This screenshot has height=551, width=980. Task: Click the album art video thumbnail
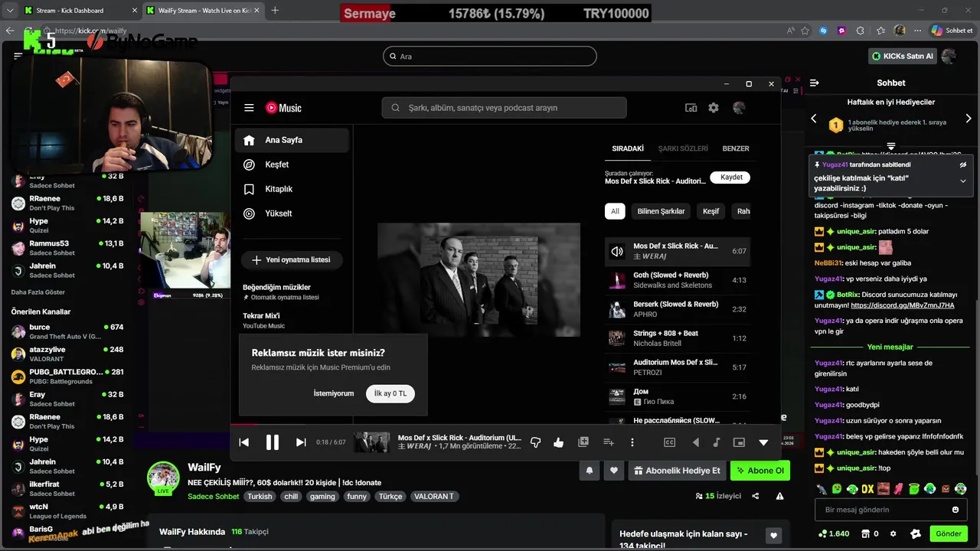[x=479, y=280]
